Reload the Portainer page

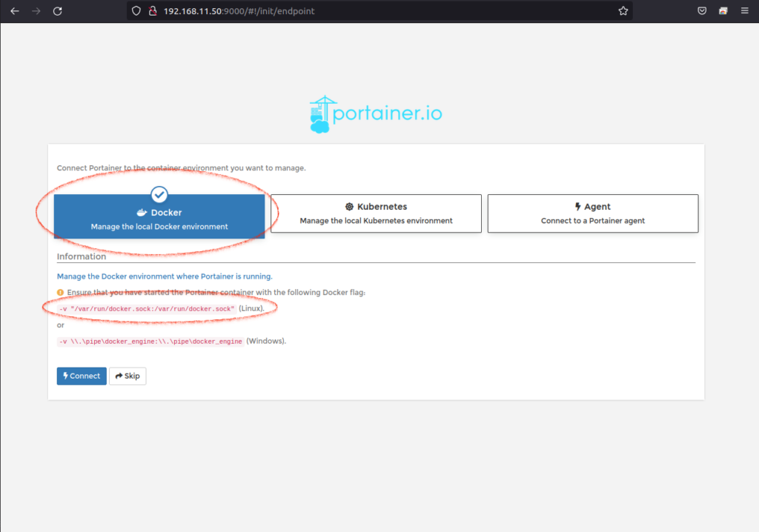click(x=57, y=10)
